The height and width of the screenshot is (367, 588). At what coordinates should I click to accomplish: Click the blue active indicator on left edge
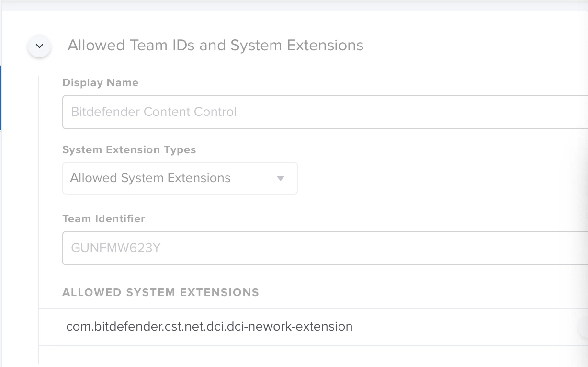0,98
